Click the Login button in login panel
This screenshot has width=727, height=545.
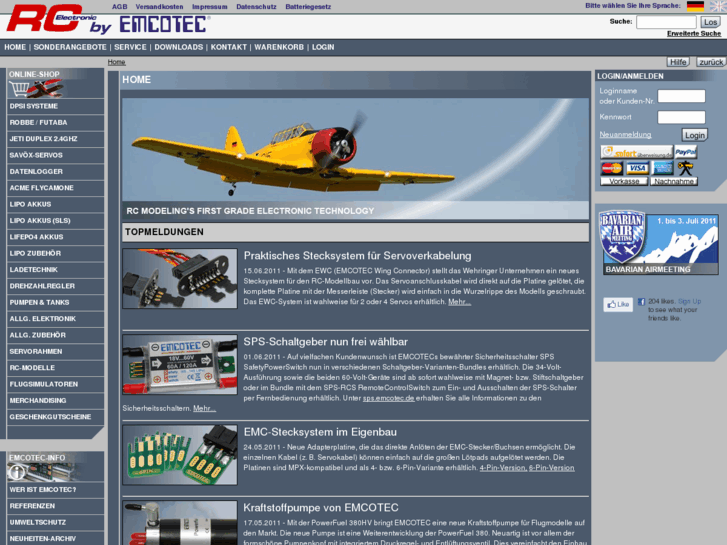pyautogui.click(x=695, y=135)
